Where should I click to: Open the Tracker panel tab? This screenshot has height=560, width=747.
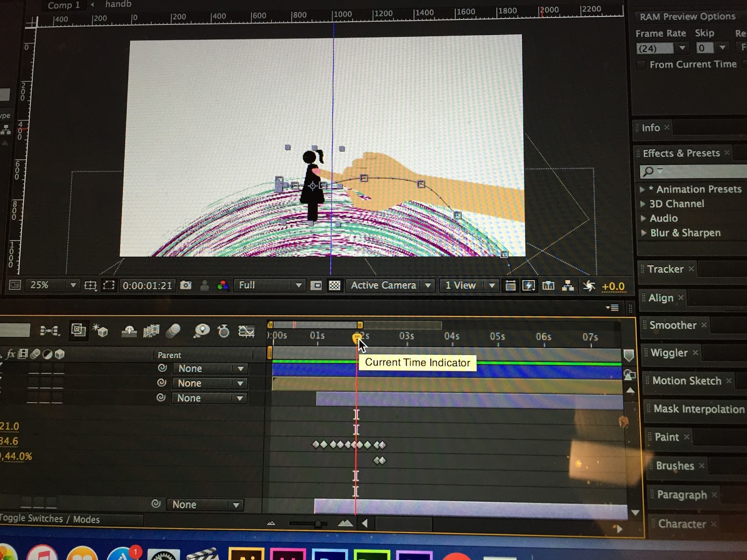[x=665, y=269]
